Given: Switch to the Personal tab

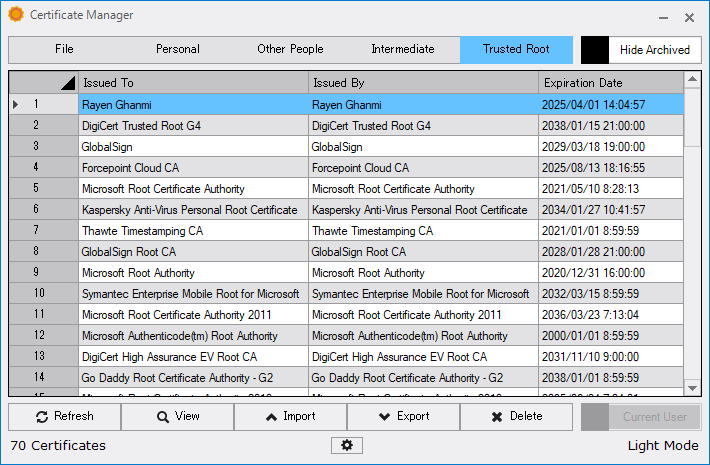Looking at the screenshot, I should point(178,49).
